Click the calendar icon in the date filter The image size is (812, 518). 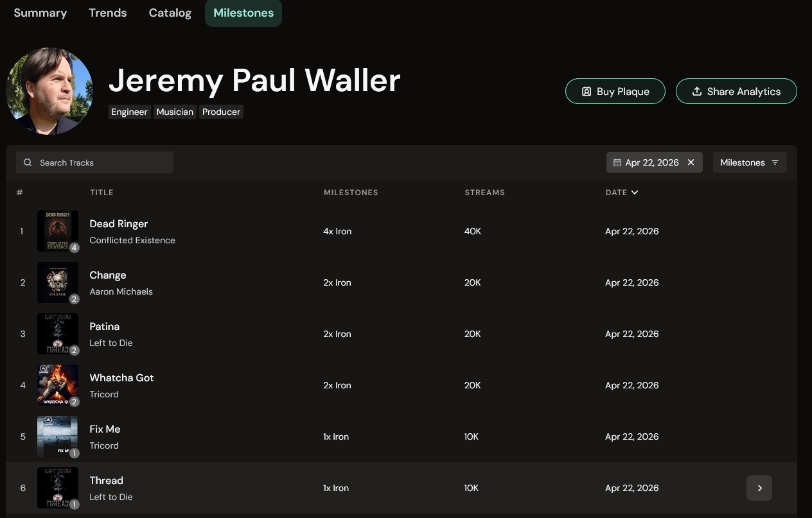tap(619, 162)
